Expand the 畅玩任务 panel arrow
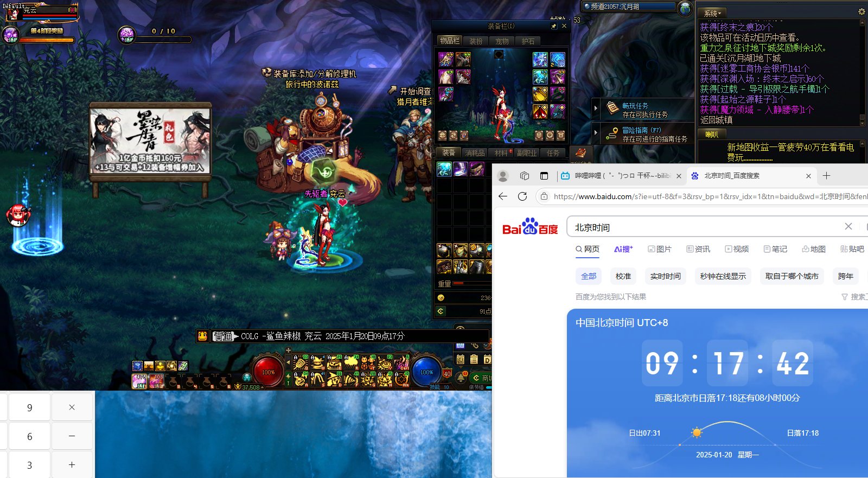868x478 pixels. 596,109
